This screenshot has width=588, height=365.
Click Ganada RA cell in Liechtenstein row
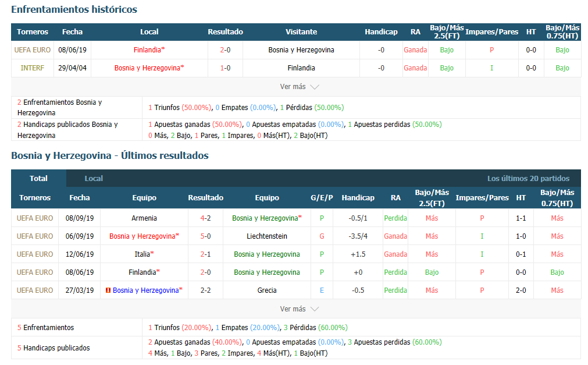coord(395,236)
